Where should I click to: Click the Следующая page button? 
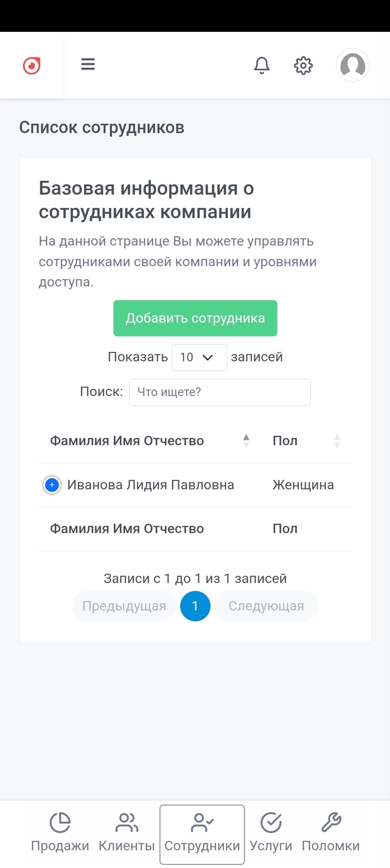click(x=266, y=606)
